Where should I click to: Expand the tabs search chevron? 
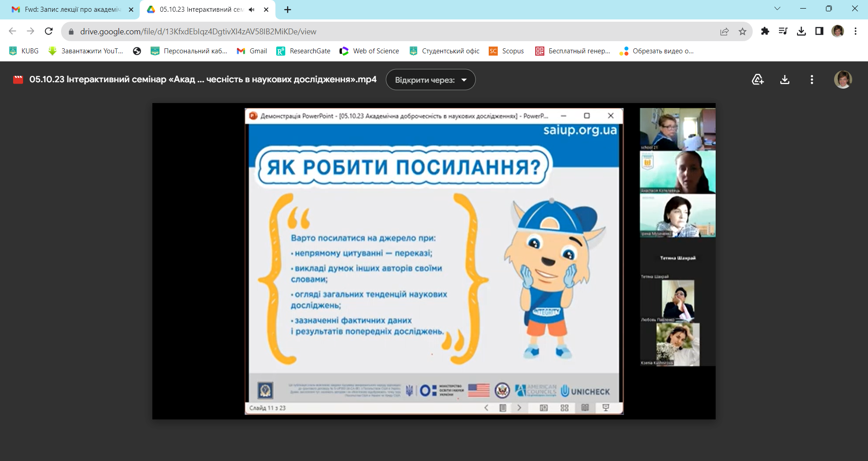[x=778, y=8]
